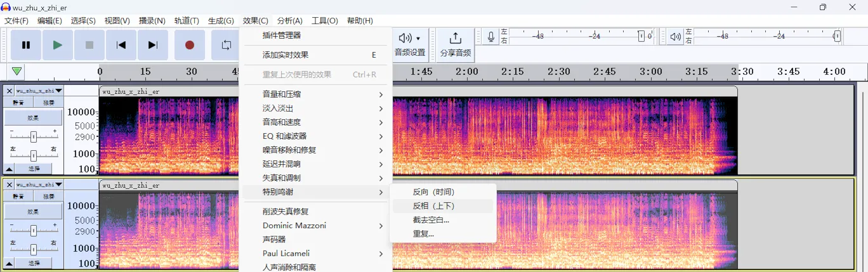Click the microphone record meter icon
The height and width of the screenshot is (272, 868).
point(490,37)
